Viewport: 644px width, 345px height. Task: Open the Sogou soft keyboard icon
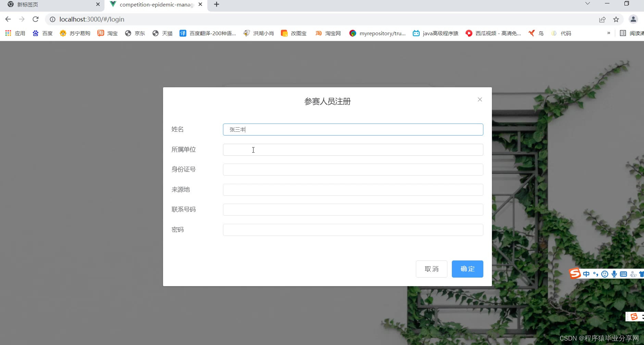click(623, 274)
